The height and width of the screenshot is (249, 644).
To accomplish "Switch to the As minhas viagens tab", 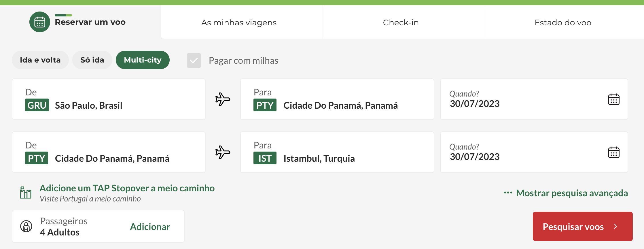I will click(x=239, y=22).
